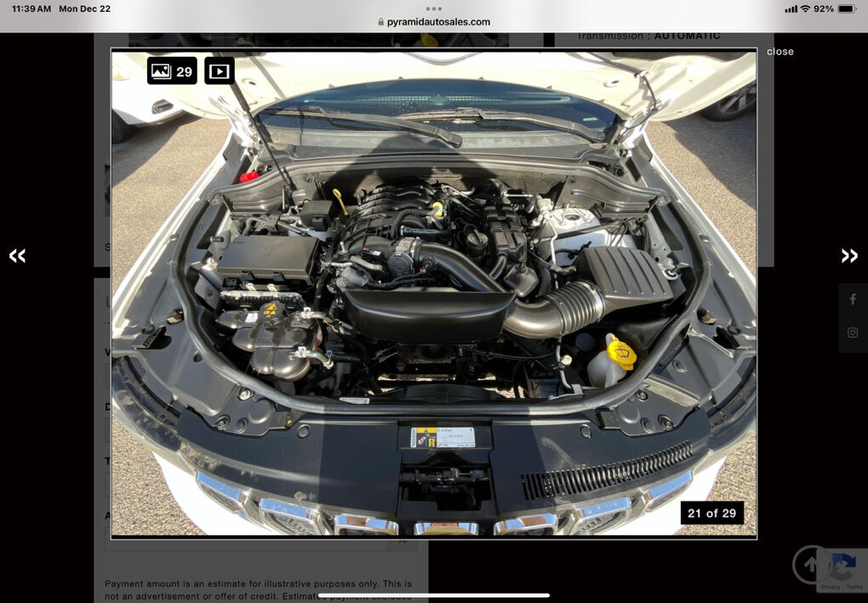The image size is (868, 603).
Task: Click the '21 of 29' photo counter
Action: (x=711, y=513)
